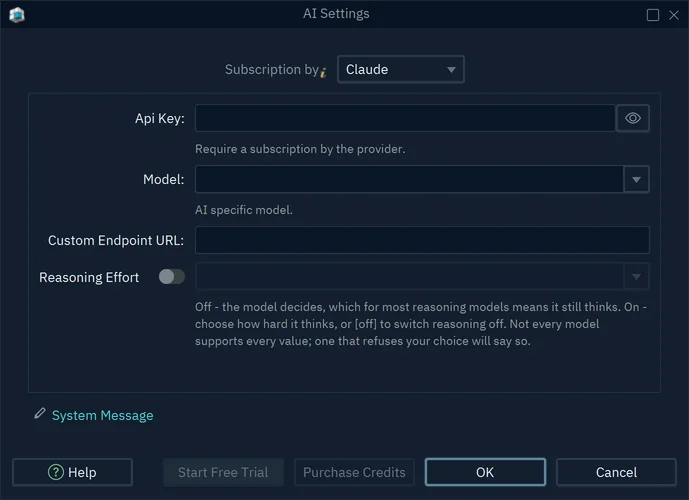689x500 pixels.
Task: Enable the Reasoning Effort toggle
Action: point(172,277)
